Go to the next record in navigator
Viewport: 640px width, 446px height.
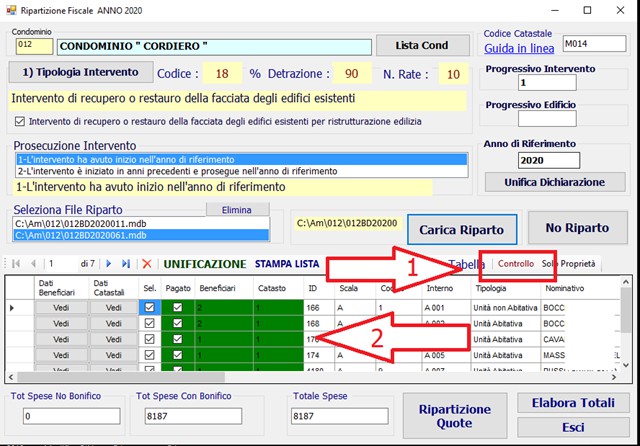point(109,264)
